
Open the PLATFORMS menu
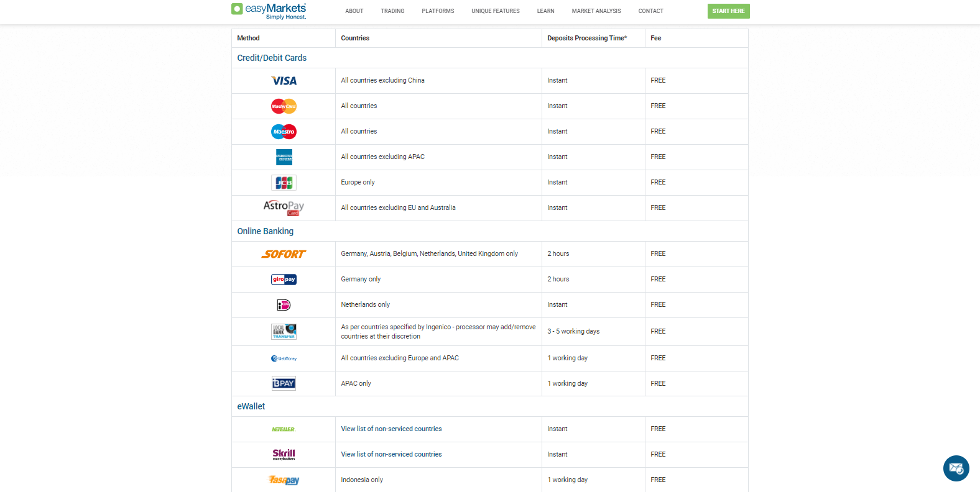click(x=438, y=11)
